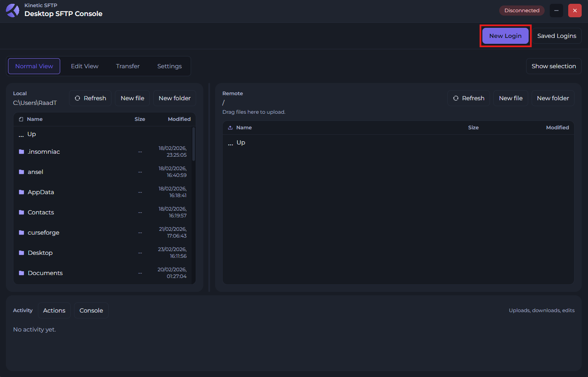Open the Settings tab
This screenshot has width=588, height=377.
click(170, 66)
